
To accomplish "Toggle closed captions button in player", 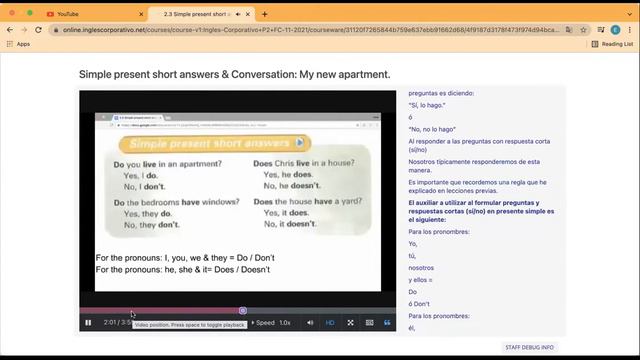I will tap(369, 322).
